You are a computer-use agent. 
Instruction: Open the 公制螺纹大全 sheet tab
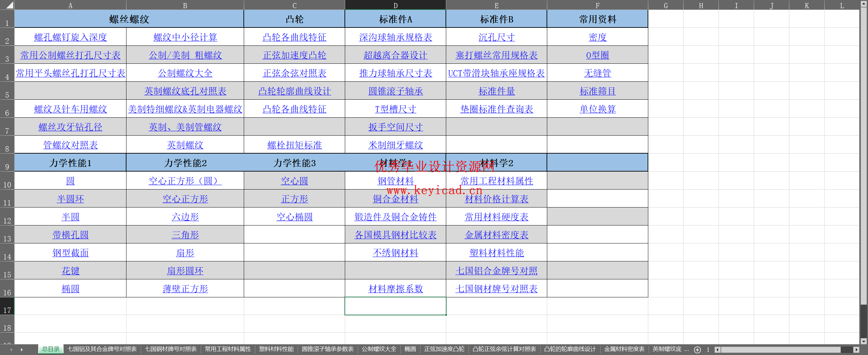coord(379,349)
